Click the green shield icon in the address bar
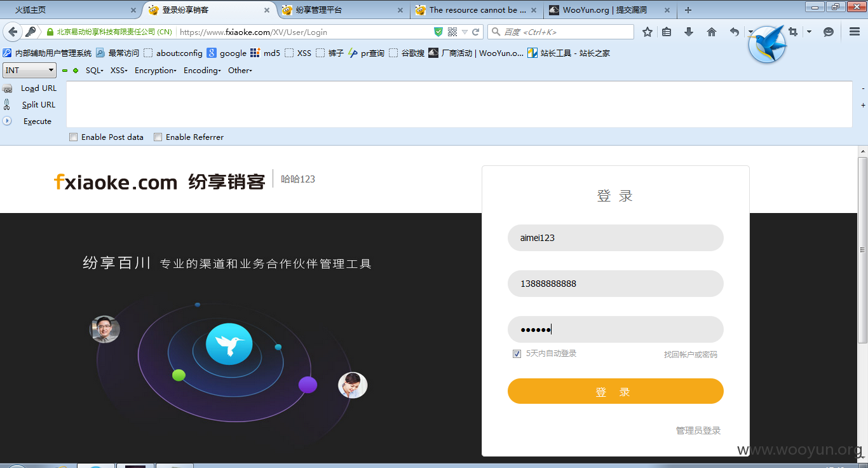868x468 pixels. (438, 32)
